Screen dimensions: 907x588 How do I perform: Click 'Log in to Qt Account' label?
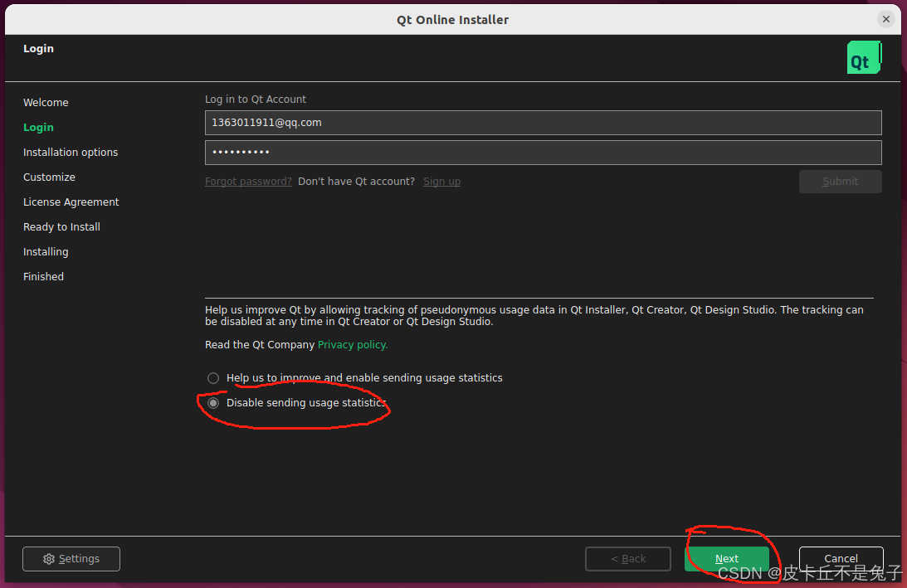[x=255, y=100]
